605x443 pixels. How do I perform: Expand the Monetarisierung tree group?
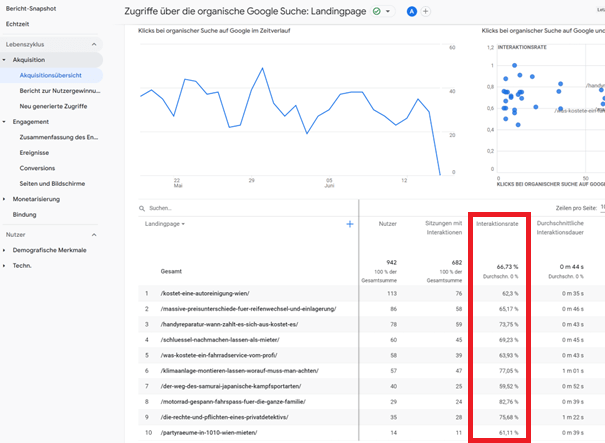click(5, 199)
